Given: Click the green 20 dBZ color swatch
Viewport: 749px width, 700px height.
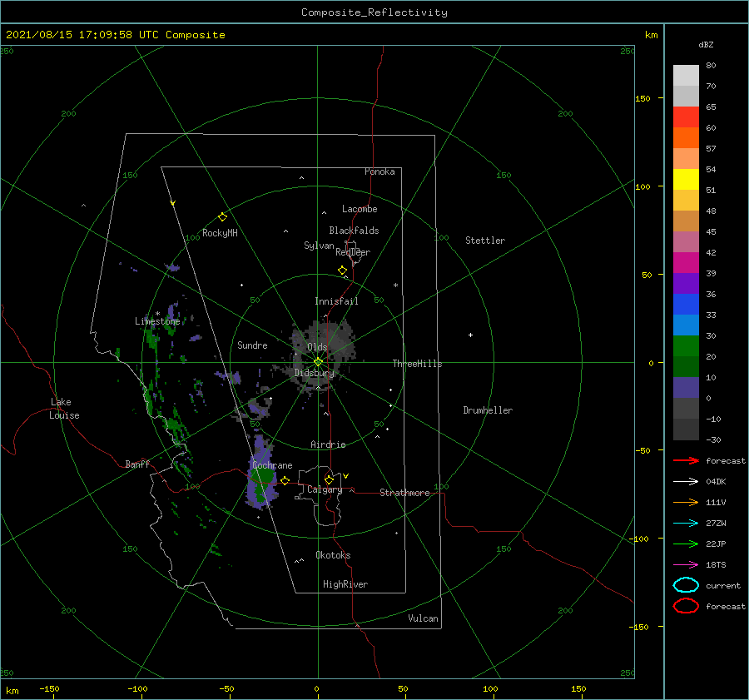Looking at the screenshot, I should tap(686, 346).
